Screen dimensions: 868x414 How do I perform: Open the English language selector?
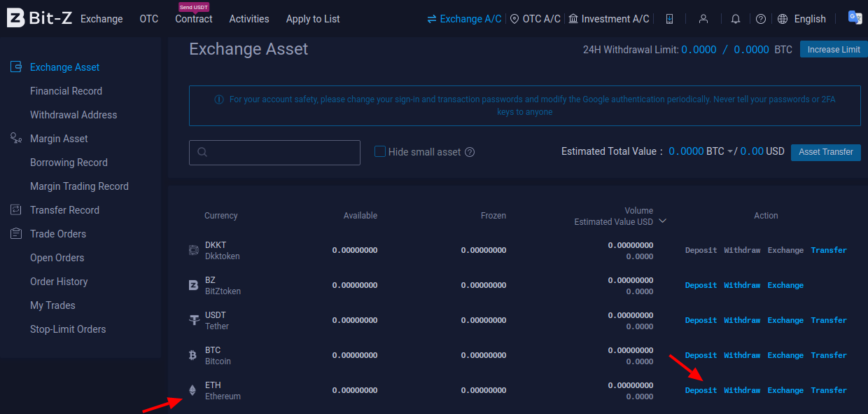coord(810,19)
